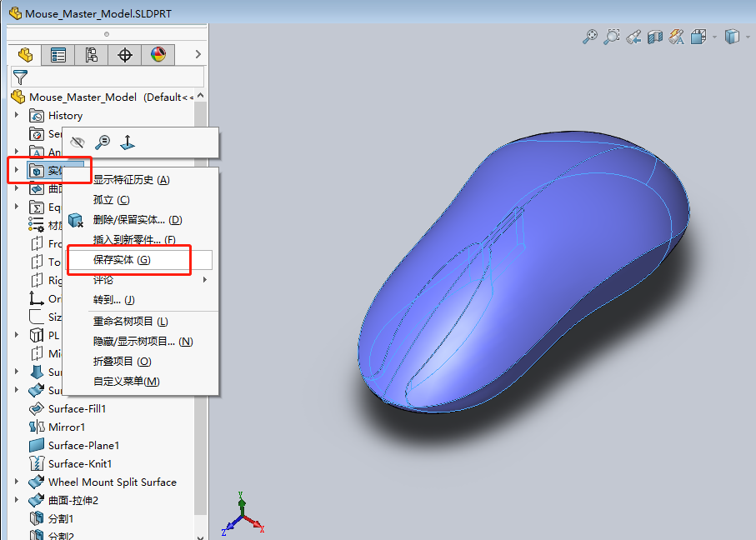Select the History item in the tree

[65, 116]
